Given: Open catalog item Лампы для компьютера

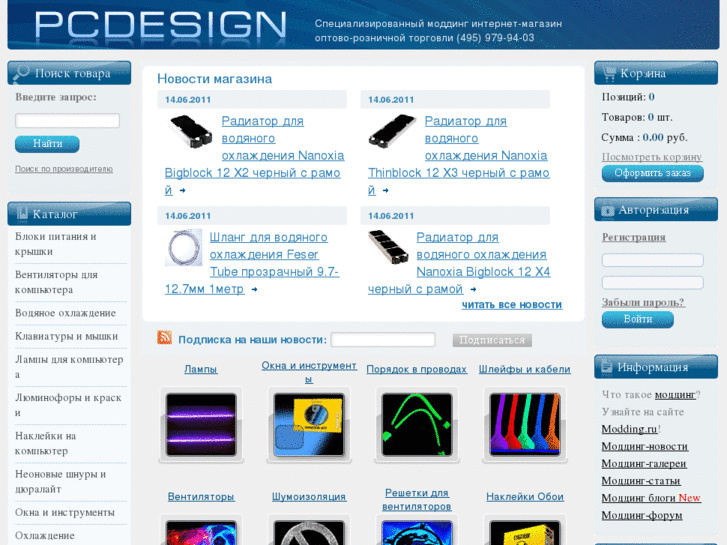Looking at the screenshot, I should (69, 367).
